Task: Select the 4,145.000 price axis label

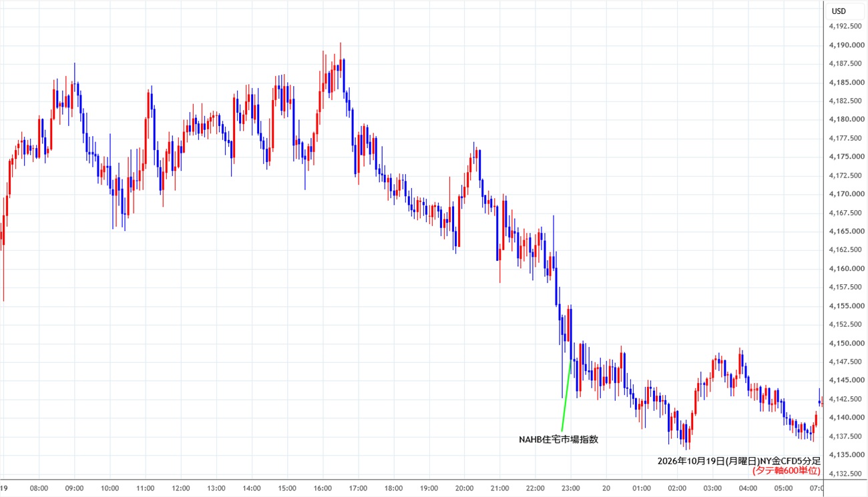Action: [x=847, y=380]
